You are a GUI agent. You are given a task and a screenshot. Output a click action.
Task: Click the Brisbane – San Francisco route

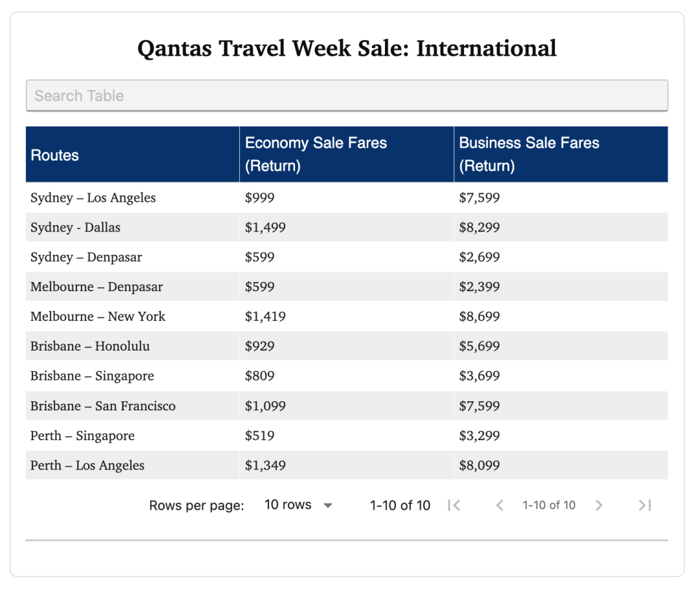103,406
